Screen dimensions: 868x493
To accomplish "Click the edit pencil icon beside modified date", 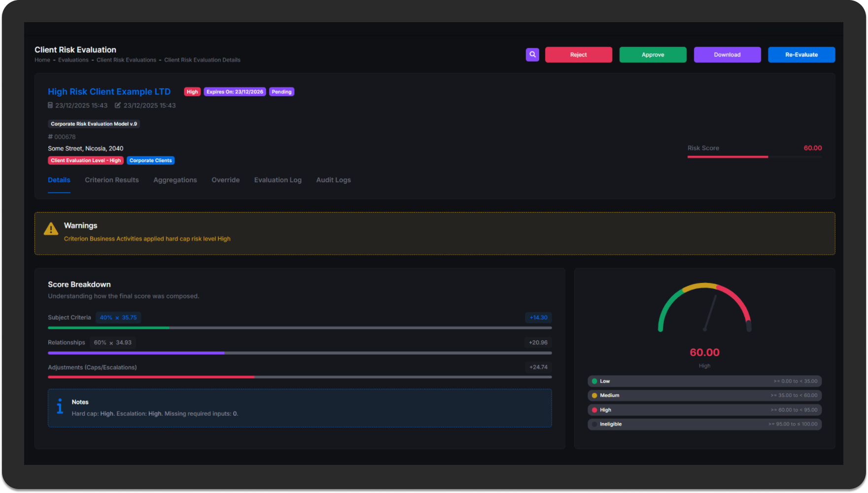I will pos(118,106).
